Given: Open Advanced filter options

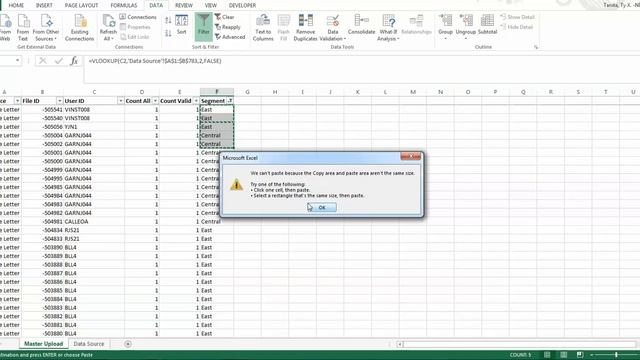Looking at the screenshot, I should [230, 37].
